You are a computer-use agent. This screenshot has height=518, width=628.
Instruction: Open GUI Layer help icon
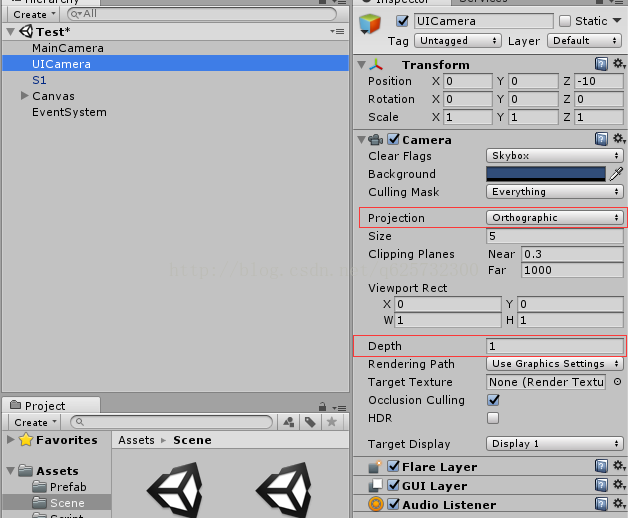(x=601, y=485)
